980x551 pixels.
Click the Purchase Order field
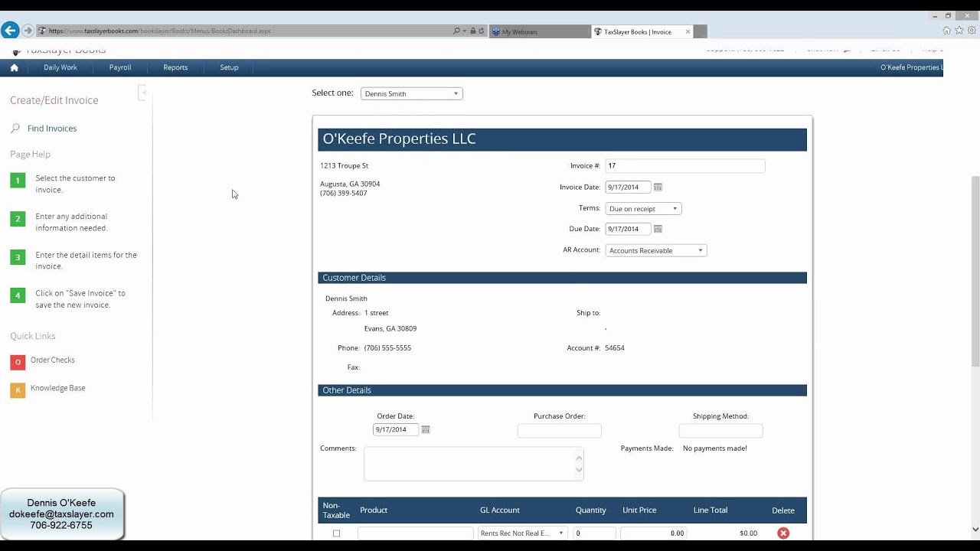pyautogui.click(x=560, y=431)
